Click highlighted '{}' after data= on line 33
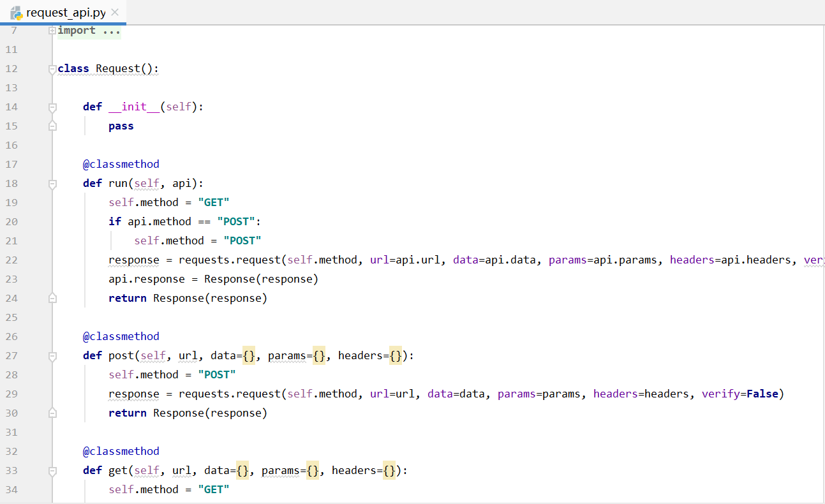This screenshot has height=504, width=825. click(x=242, y=470)
